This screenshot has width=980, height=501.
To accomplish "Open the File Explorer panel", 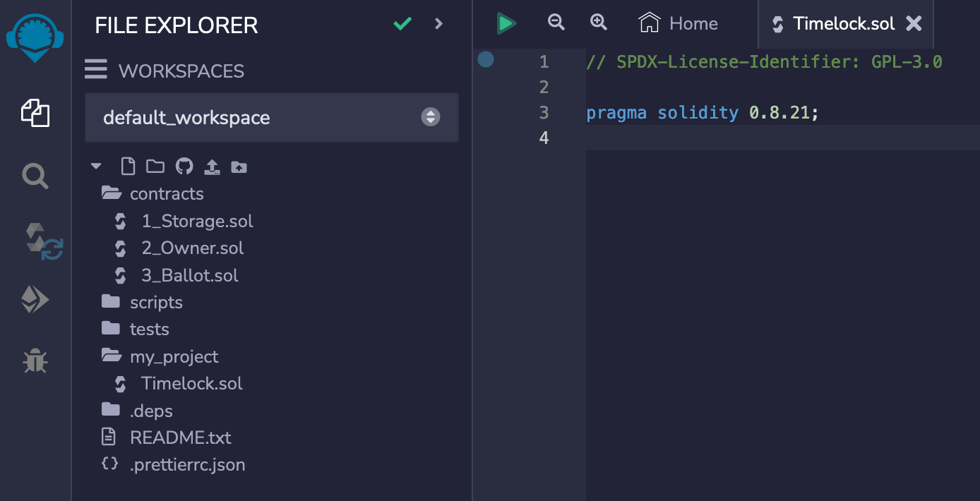I will pos(35,114).
